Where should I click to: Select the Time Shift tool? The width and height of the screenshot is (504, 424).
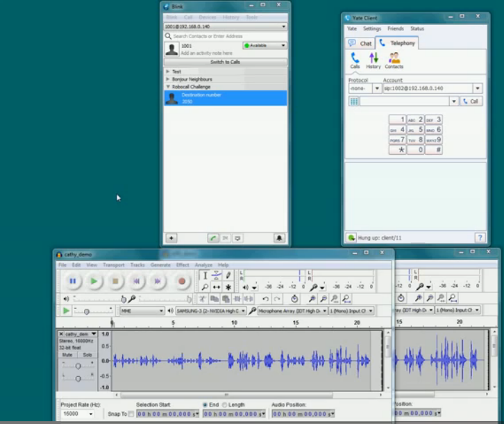pos(217,287)
